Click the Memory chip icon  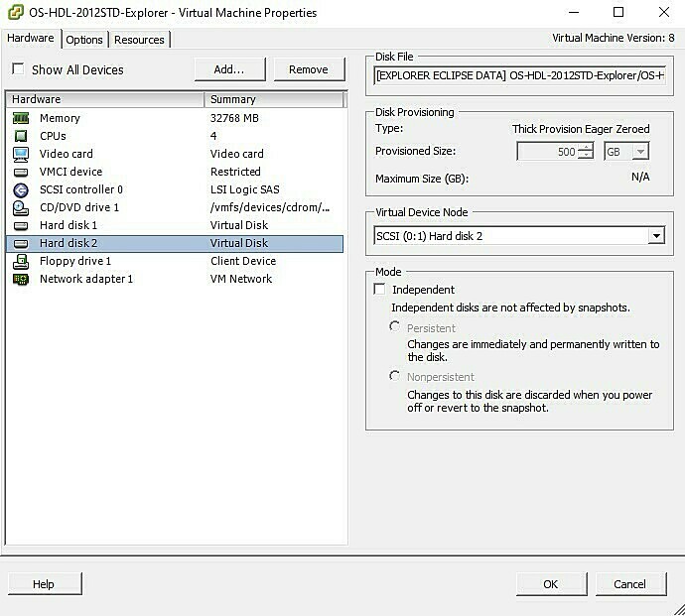tap(21, 118)
